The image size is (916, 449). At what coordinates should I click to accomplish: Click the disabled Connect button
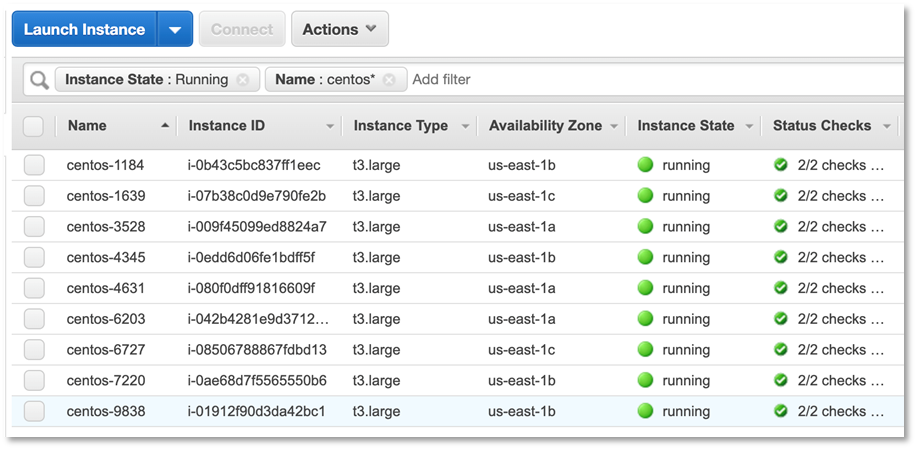click(x=242, y=29)
